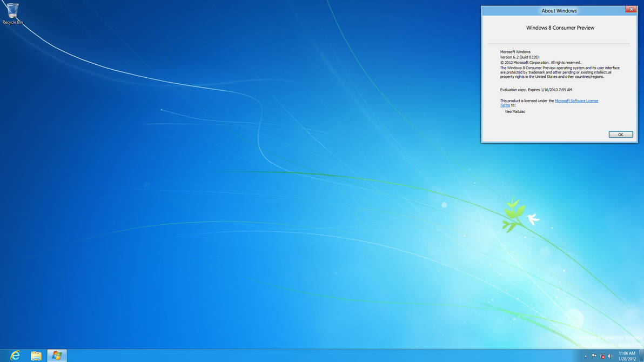Select the running Windows app on the taskbar

pos(56,356)
